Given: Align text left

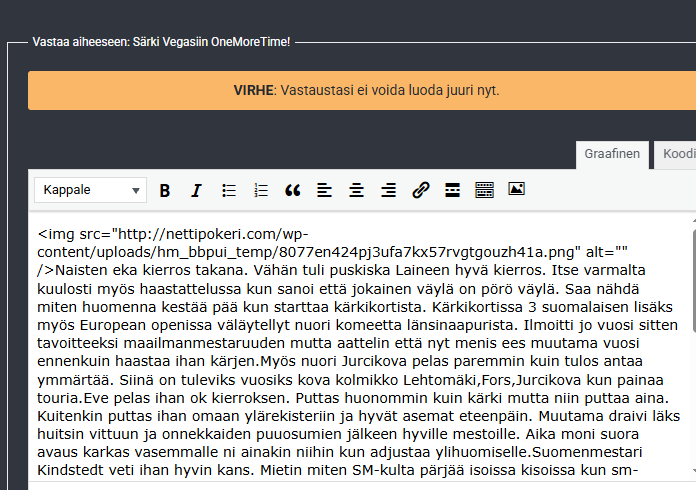Looking at the screenshot, I should pyautogui.click(x=324, y=190).
